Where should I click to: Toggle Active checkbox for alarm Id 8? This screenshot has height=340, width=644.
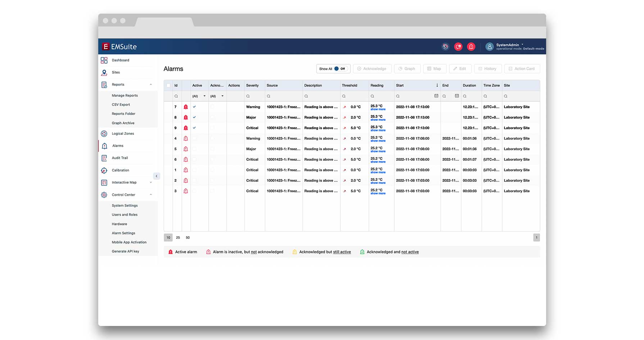[194, 117]
